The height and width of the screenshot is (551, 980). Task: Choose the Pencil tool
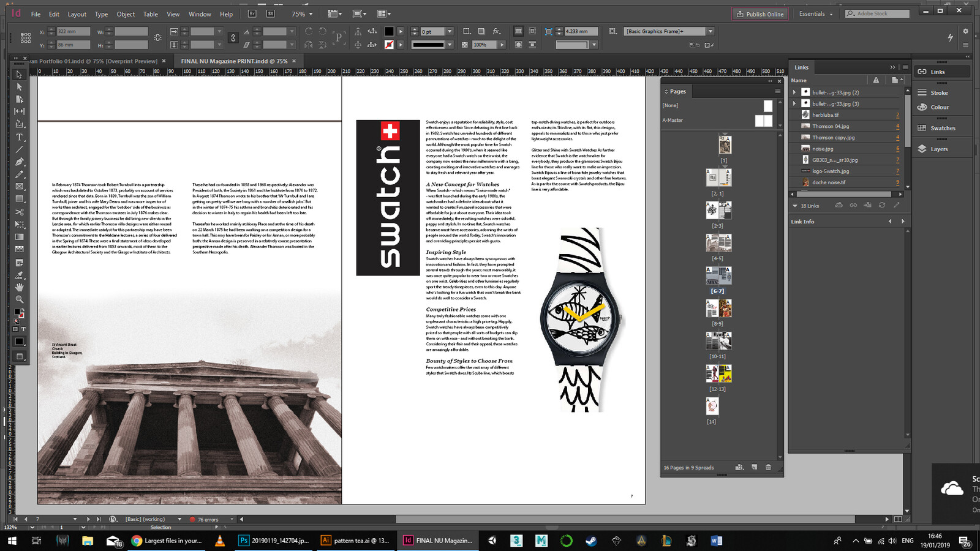pos(19,174)
